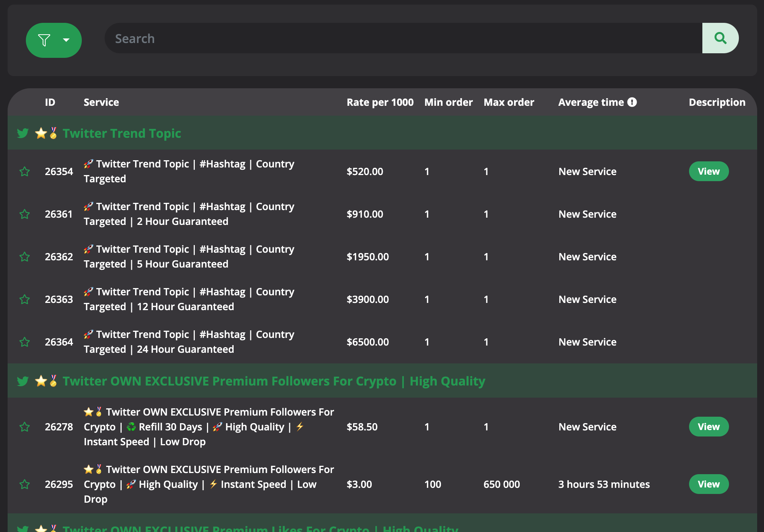The image size is (764, 532).
Task: Click the $910.00 rate value
Action: pyautogui.click(x=364, y=214)
